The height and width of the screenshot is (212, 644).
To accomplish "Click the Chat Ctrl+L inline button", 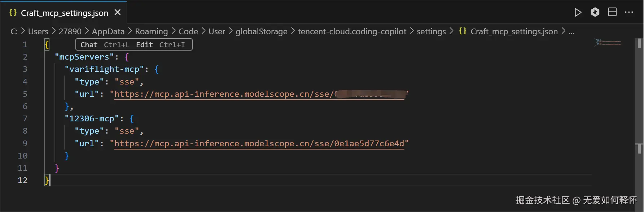I will [x=105, y=45].
